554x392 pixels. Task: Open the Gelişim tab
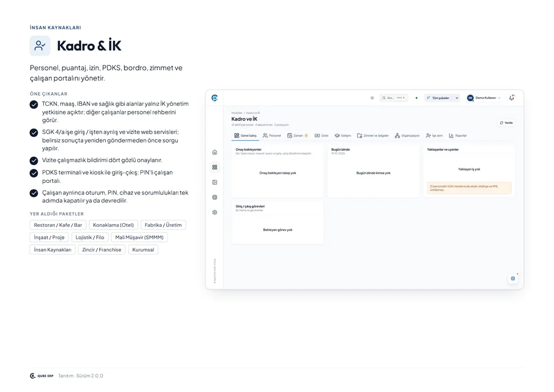(x=342, y=136)
